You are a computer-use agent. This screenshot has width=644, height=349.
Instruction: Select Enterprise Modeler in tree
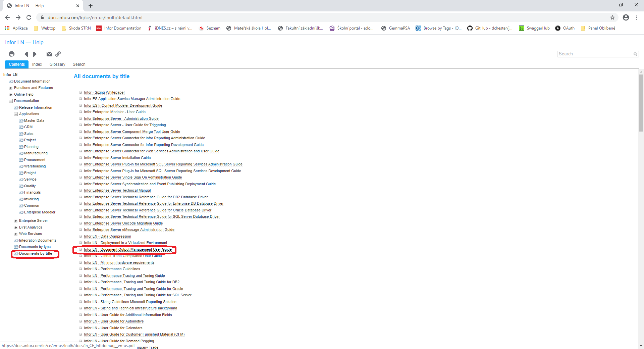[40, 212]
